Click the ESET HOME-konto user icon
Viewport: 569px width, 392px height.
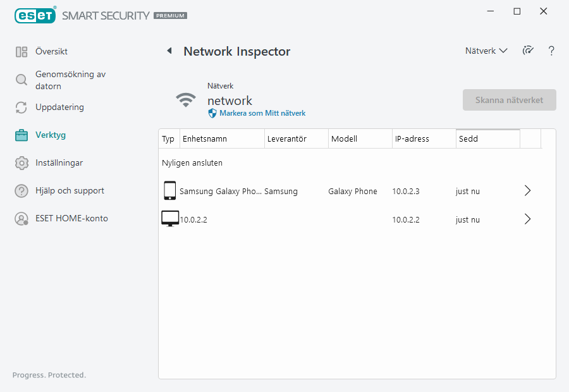pos(21,219)
